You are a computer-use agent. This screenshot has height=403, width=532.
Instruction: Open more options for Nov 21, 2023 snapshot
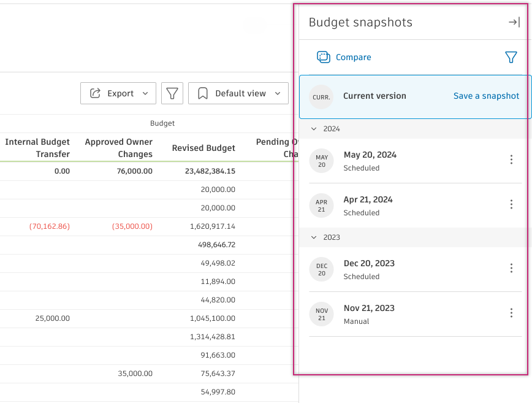click(511, 313)
